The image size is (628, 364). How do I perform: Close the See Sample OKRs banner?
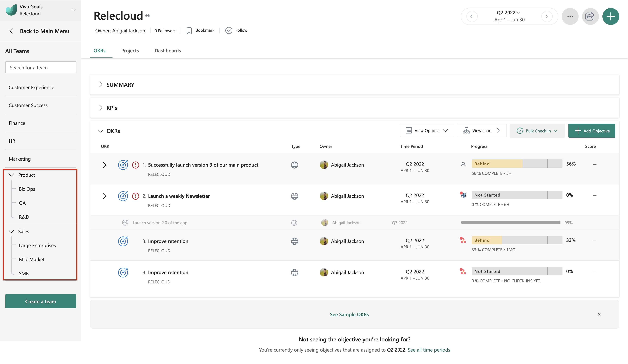click(x=599, y=314)
